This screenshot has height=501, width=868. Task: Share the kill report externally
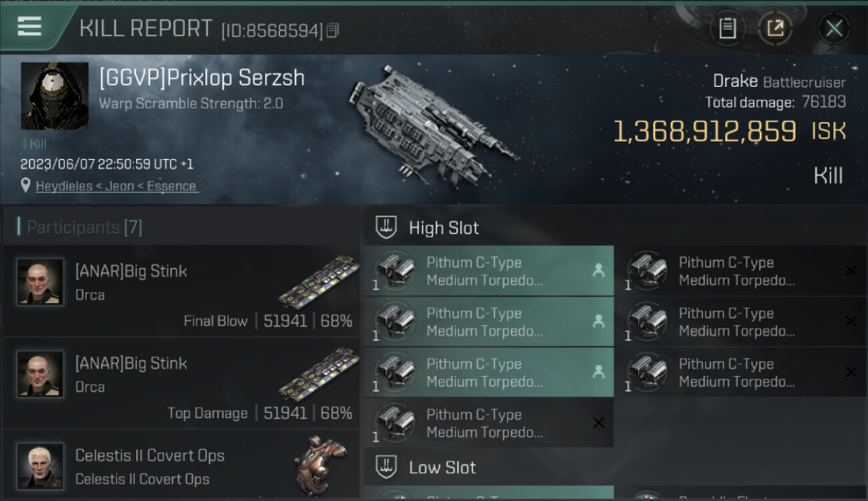click(775, 28)
